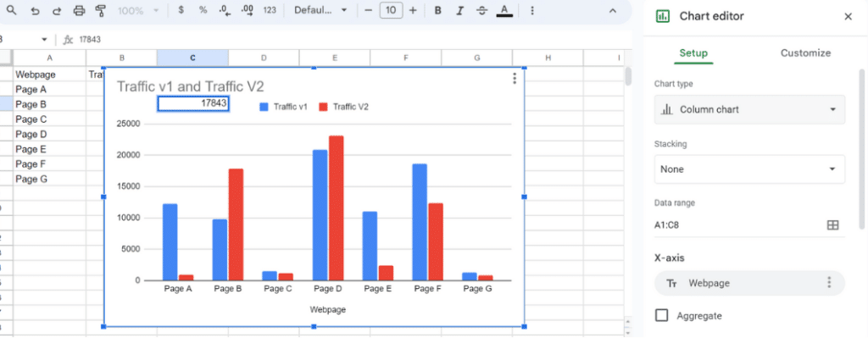
Task: Open the 123 more formats menu
Action: tap(270, 10)
